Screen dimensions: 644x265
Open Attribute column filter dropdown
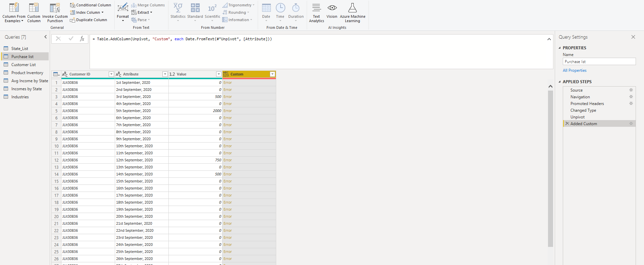coord(165,74)
